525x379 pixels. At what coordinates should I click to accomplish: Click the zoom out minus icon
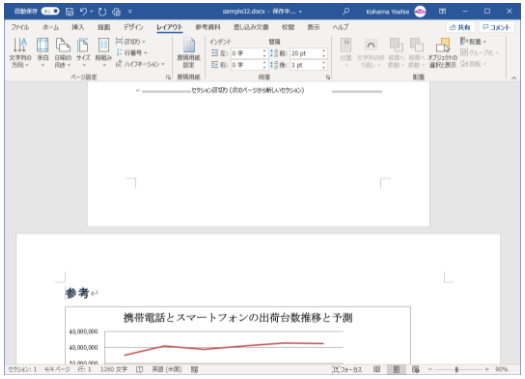tap(430, 369)
